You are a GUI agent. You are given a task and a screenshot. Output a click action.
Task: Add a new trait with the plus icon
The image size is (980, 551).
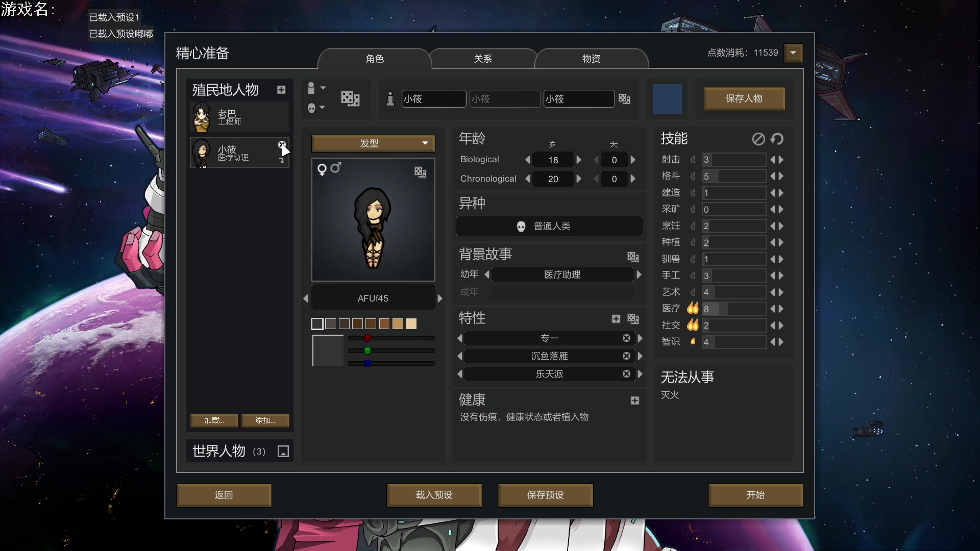coord(616,318)
